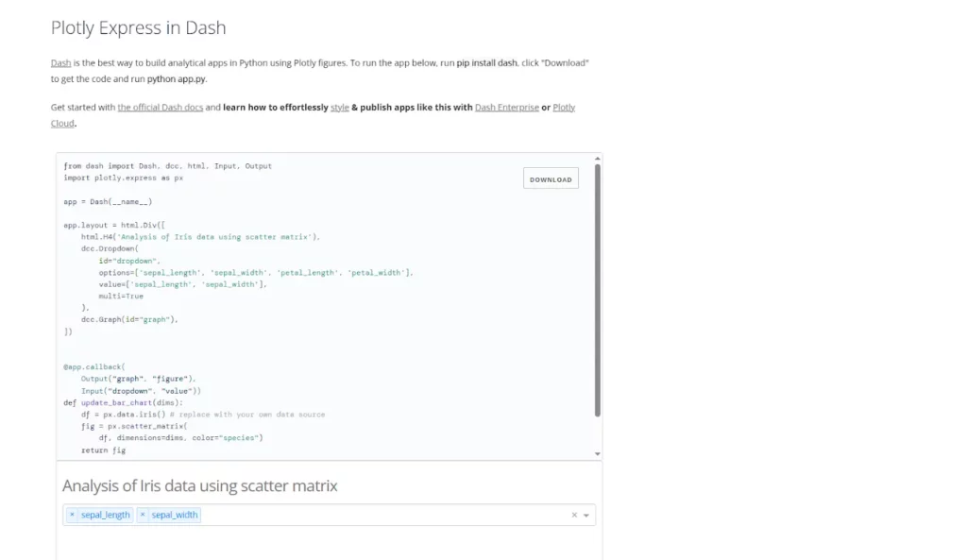The height and width of the screenshot is (560, 967).
Task: Remove the sepal_width tag with its x
Action: click(x=143, y=515)
